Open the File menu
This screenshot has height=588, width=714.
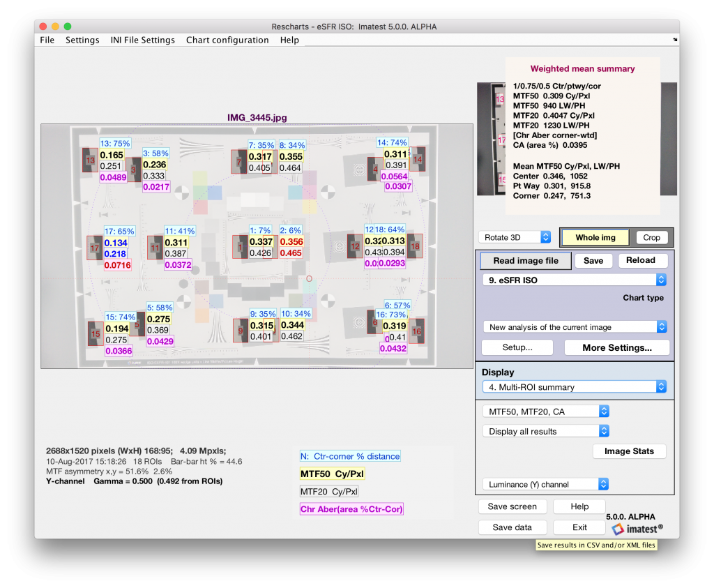point(47,40)
